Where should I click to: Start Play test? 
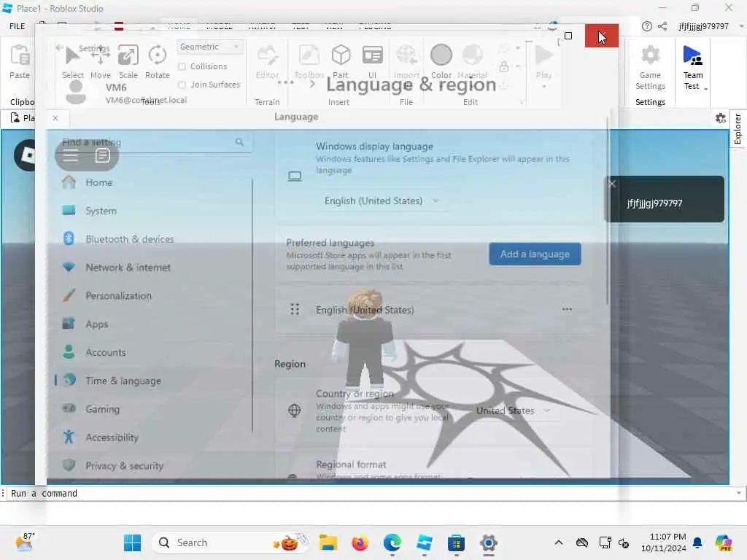click(x=543, y=61)
